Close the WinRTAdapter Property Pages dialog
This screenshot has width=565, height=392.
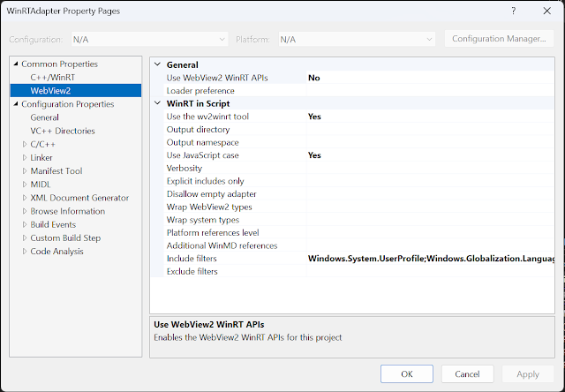tap(547, 11)
